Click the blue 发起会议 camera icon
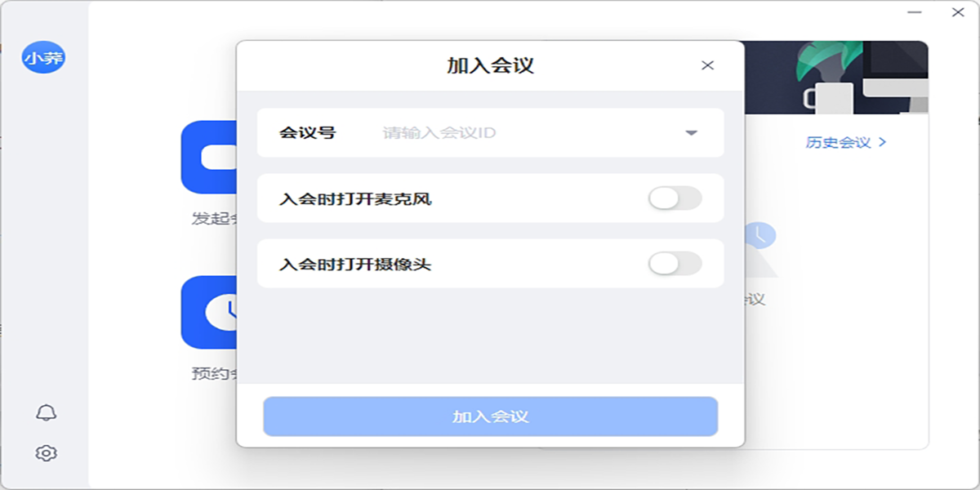Viewport: 980px width, 490px height. click(209, 157)
